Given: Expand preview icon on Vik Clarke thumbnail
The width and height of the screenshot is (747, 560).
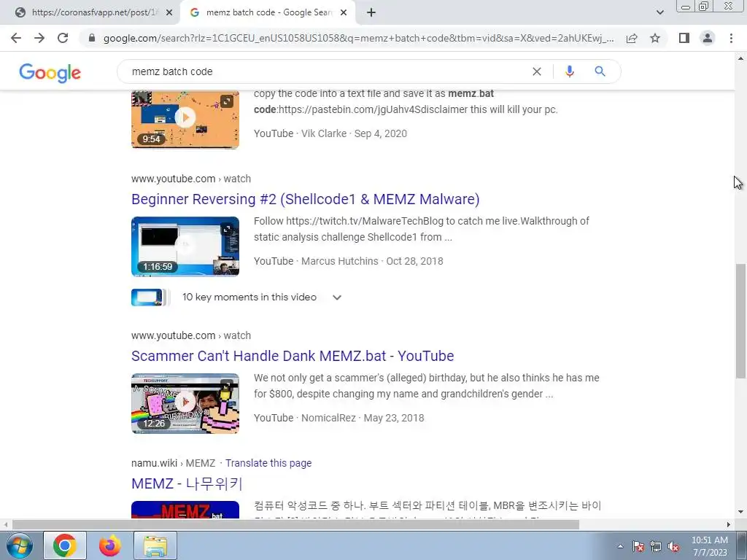Looking at the screenshot, I should click(x=227, y=101).
